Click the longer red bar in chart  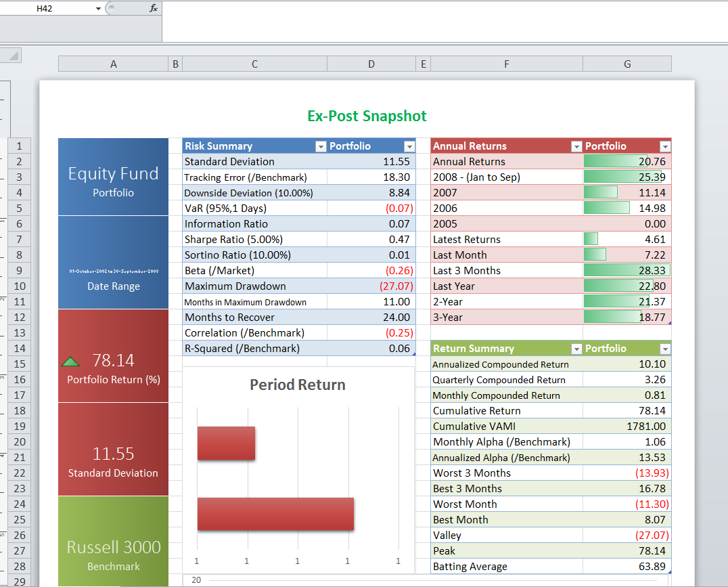tap(275, 514)
